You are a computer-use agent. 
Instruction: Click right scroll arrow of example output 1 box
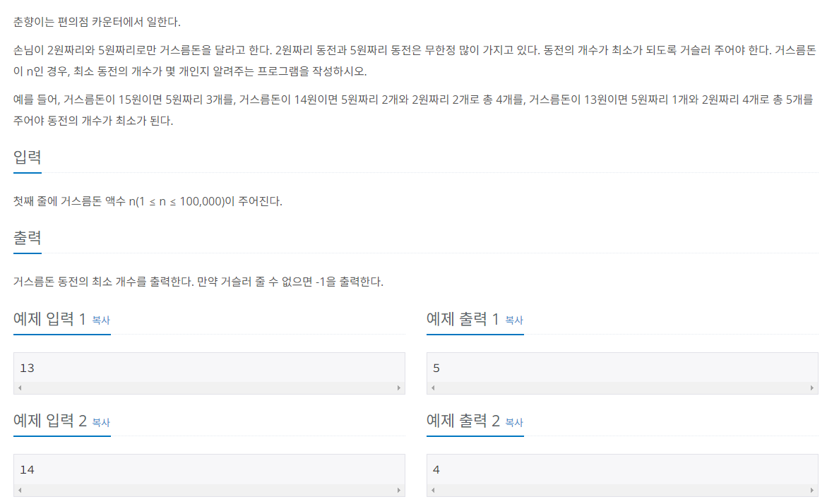click(x=811, y=388)
